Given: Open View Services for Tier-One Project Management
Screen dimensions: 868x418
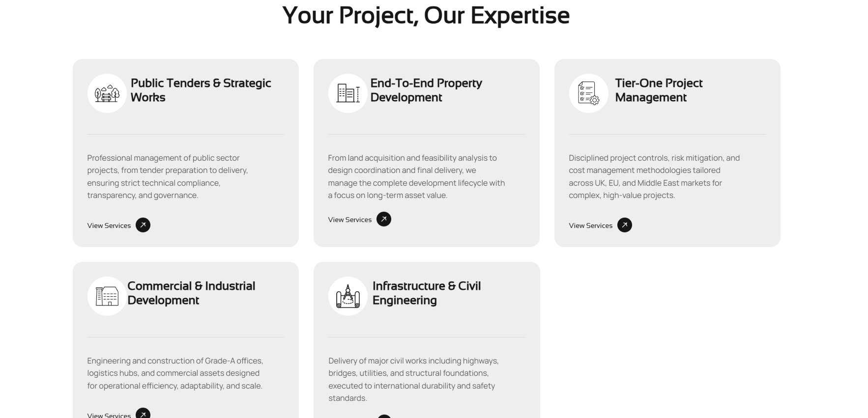Looking at the screenshot, I should coord(591,225).
